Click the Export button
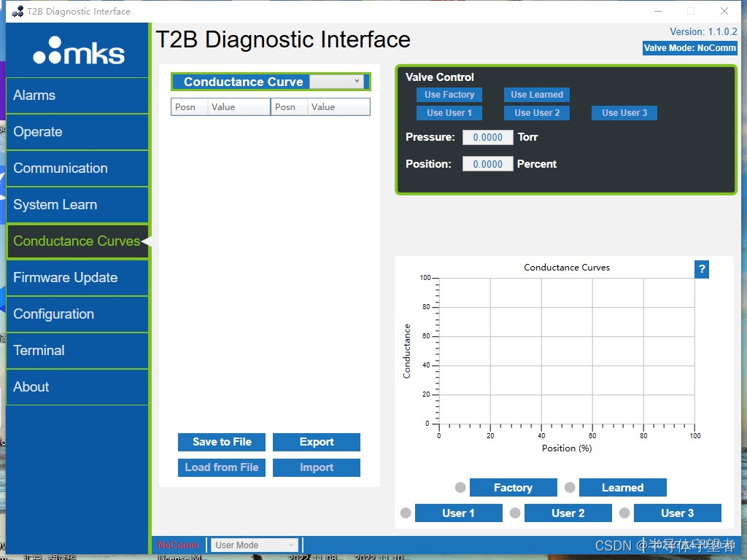 pos(317,442)
